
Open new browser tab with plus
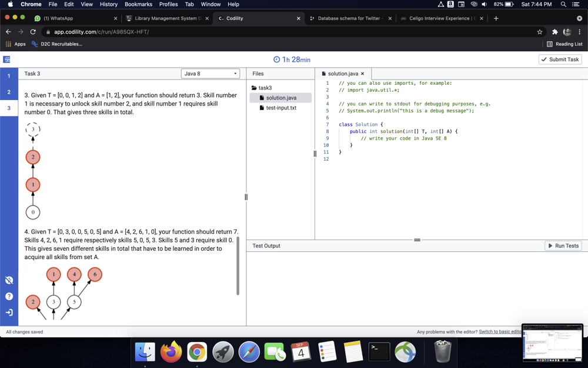(496, 18)
